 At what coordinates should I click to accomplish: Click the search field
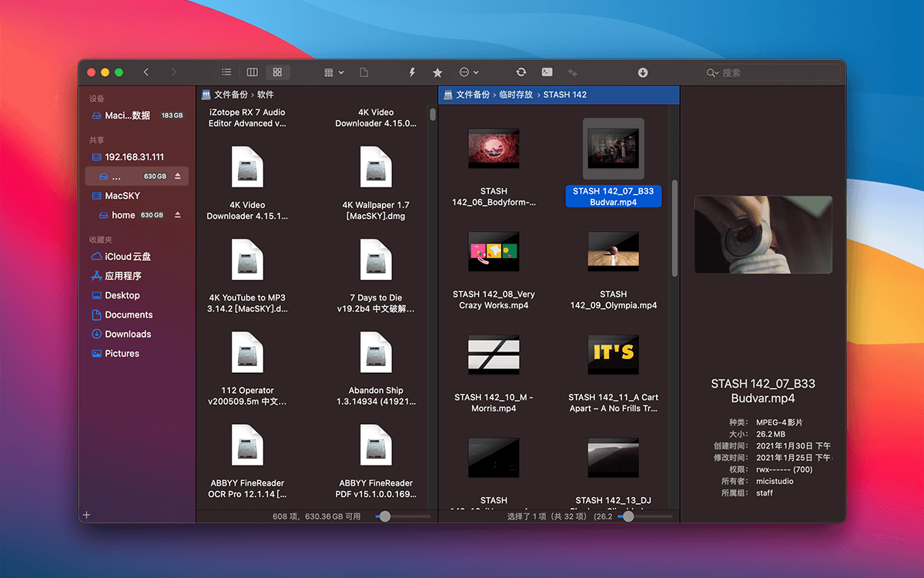tap(772, 72)
